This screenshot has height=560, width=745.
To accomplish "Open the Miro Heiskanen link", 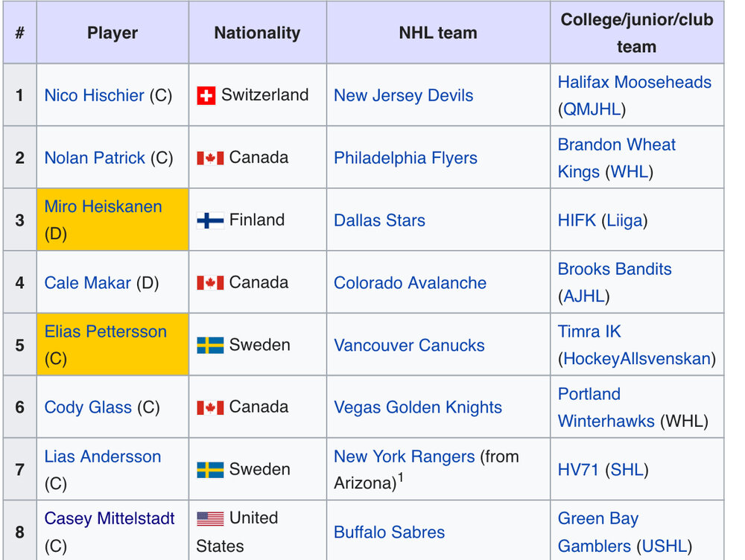I will 103,206.
